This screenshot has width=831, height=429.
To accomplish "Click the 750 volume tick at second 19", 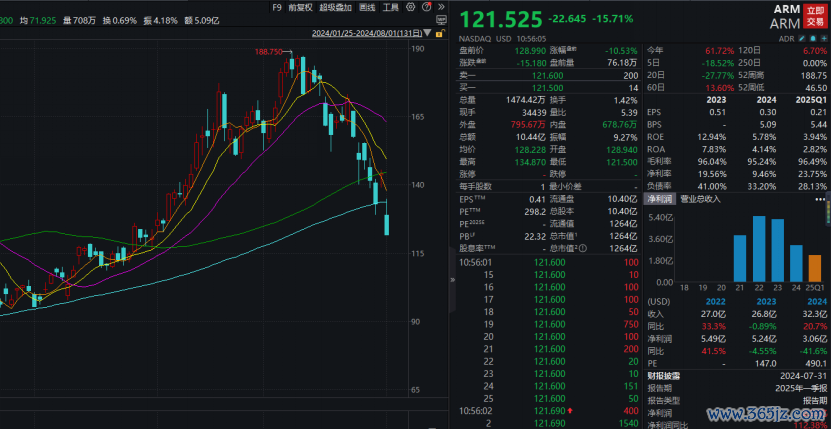I will click(630, 324).
